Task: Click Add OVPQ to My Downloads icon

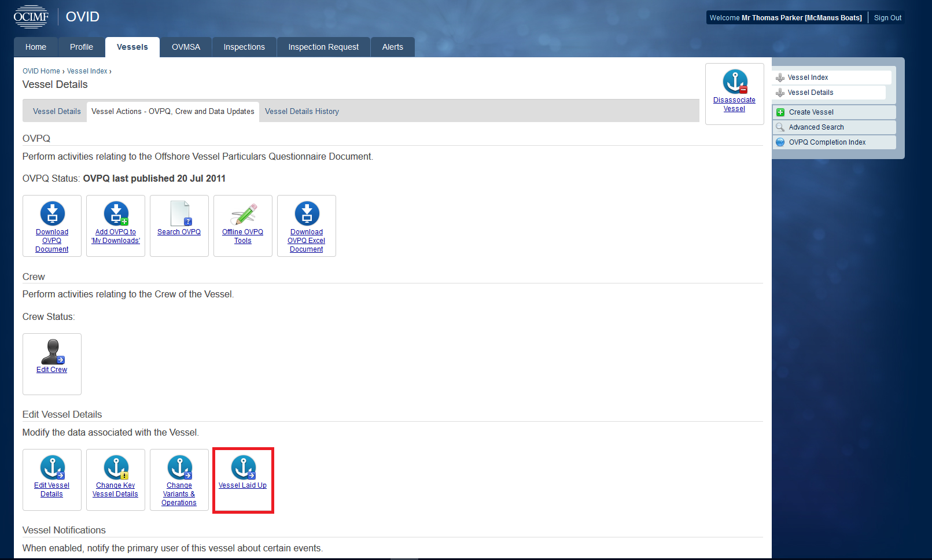Action: click(x=116, y=213)
